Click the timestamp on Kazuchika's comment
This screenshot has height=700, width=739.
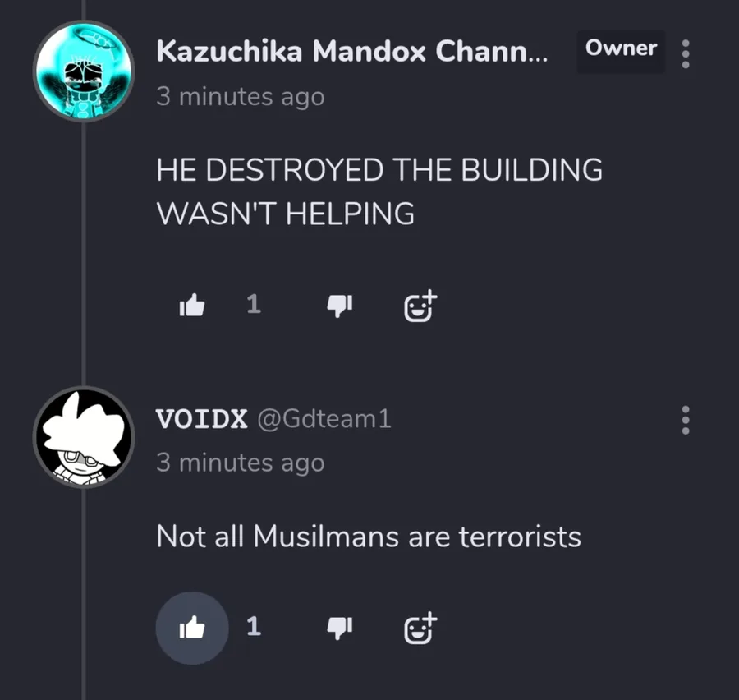tap(241, 97)
